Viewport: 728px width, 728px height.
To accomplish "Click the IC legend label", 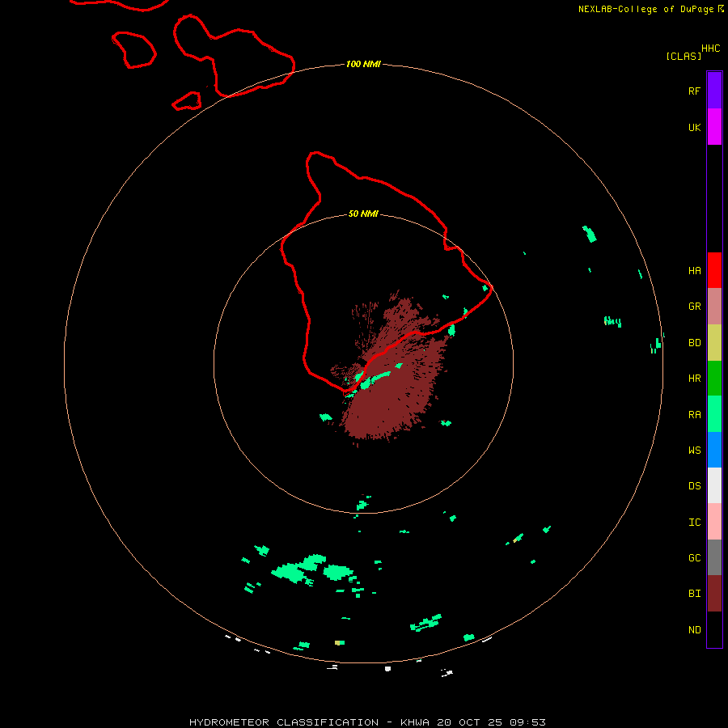I will tap(694, 523).
